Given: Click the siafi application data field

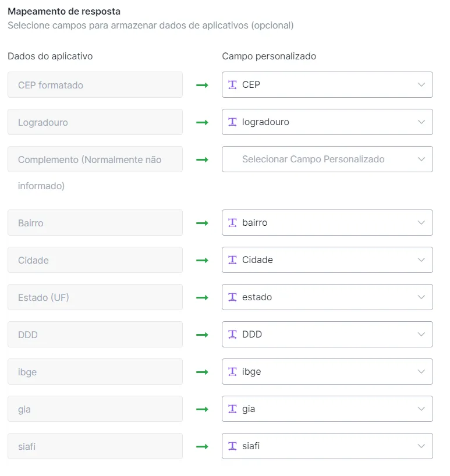Looking at the screenshot, I should coord(95,446).
